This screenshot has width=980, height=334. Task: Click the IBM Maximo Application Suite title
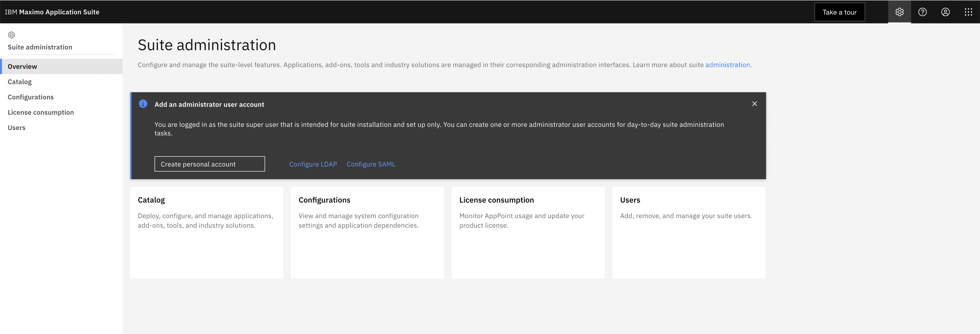coord(52,12)
